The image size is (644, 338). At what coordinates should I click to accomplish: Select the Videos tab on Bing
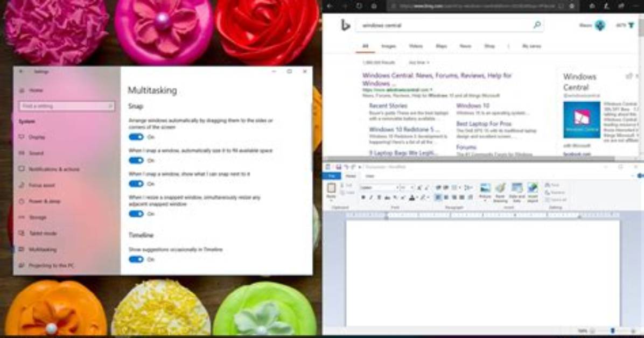point(416,46)
